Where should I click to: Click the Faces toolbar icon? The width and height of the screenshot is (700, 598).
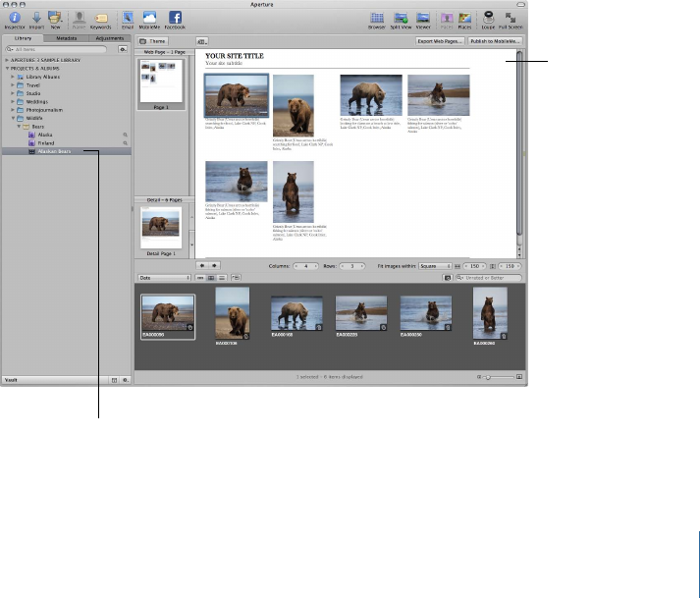[447, 18]
